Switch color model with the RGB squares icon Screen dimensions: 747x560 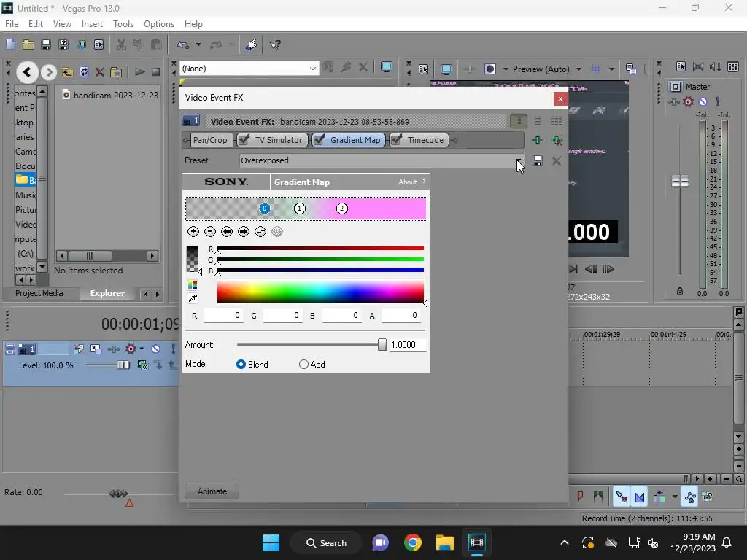point(193,285)
